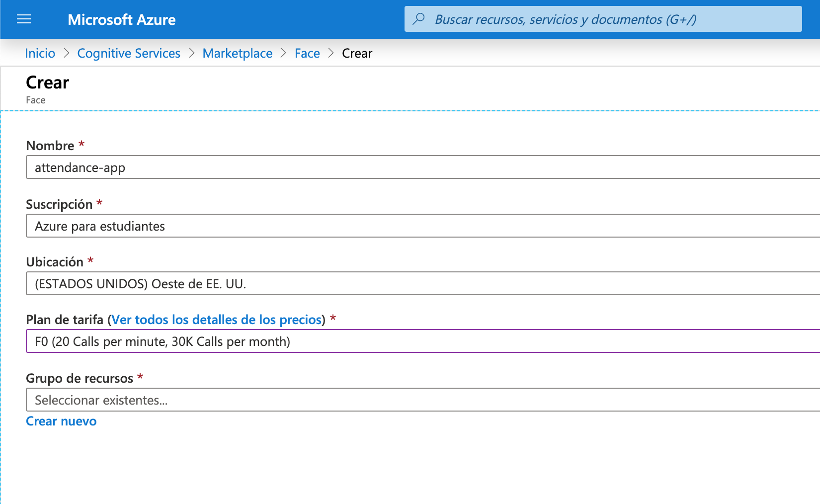
Task: Click the Crear page heading
Action: pyautogui.click(x=47, y=83)
